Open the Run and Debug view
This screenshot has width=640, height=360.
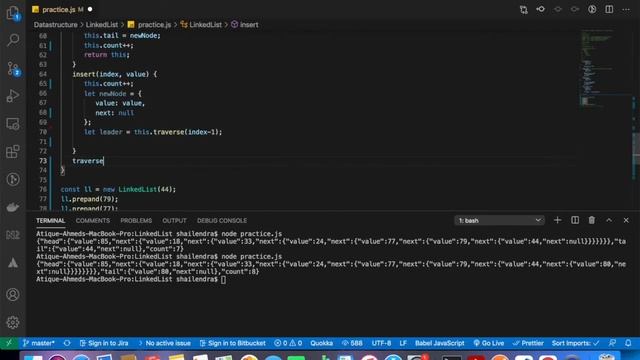pos(13,96)
